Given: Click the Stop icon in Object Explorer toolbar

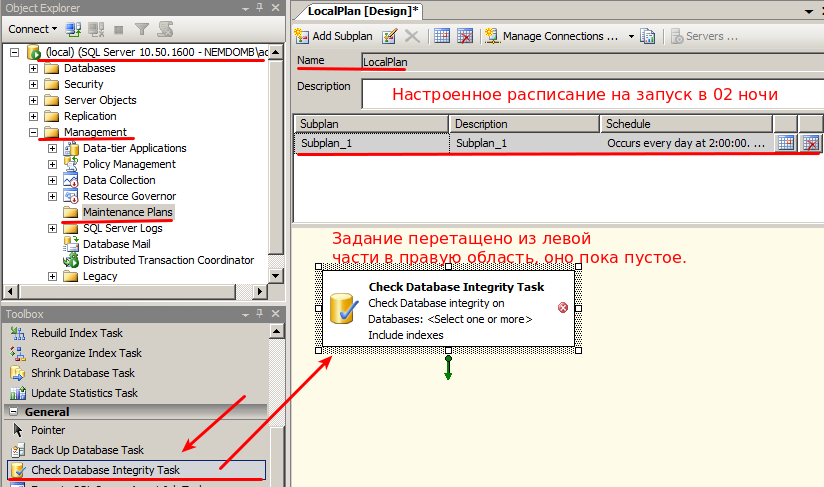Looking at the screenshot, I should (x=119, y=30).
